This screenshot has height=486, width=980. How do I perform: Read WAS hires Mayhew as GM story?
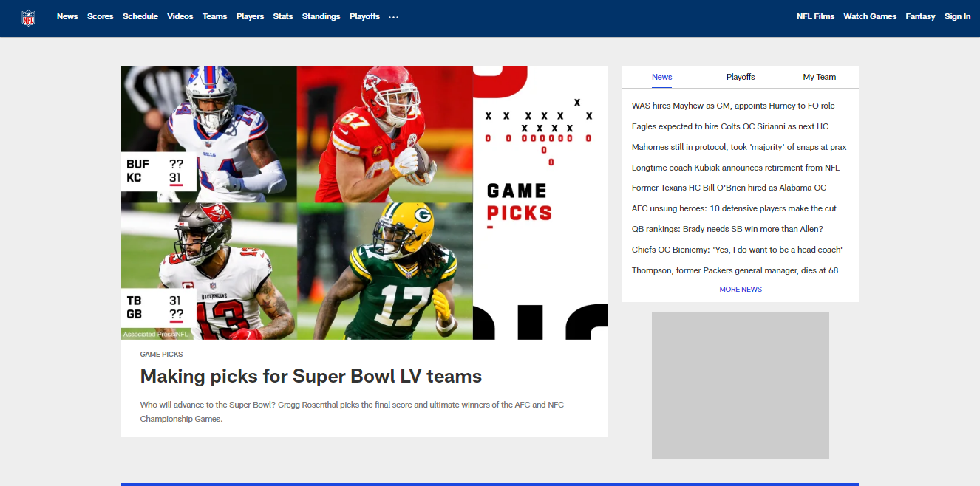point(733,106)
